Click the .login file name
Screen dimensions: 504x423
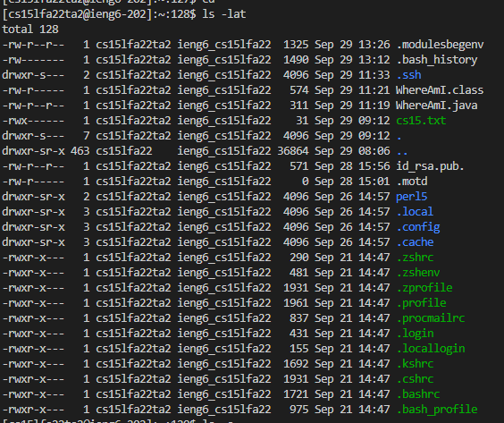(415, 334)
